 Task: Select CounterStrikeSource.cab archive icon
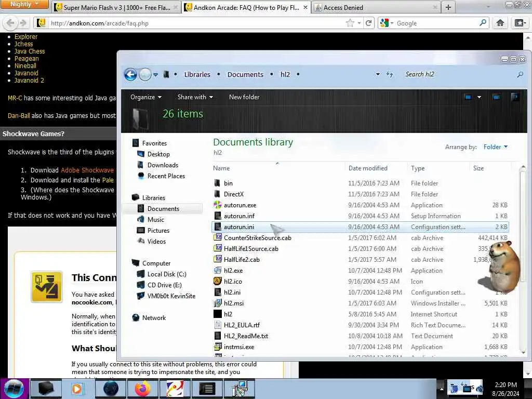click(x=218, y=237)
